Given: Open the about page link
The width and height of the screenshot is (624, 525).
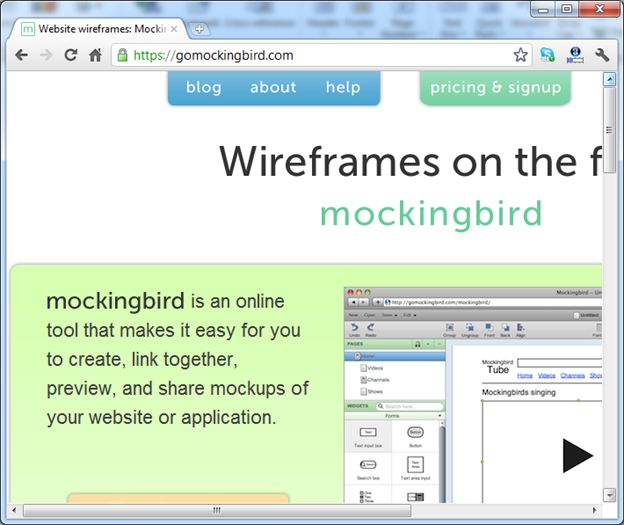Looking at the screenshot, I should [x=273, y=87].
